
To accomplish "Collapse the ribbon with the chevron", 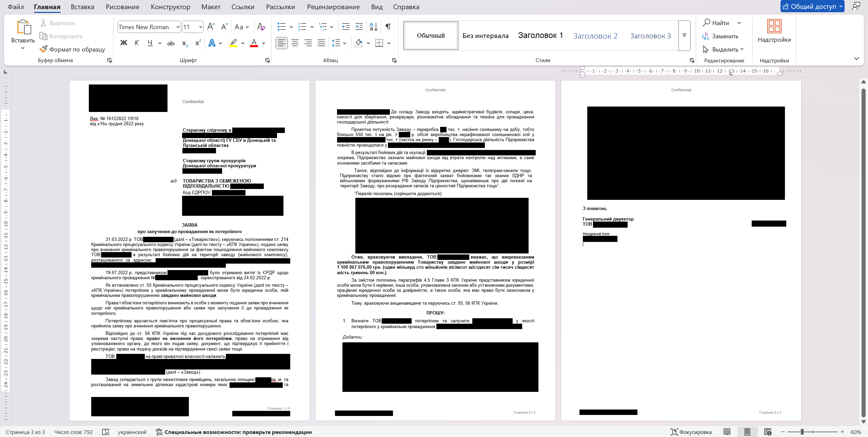I will (856, 59).
